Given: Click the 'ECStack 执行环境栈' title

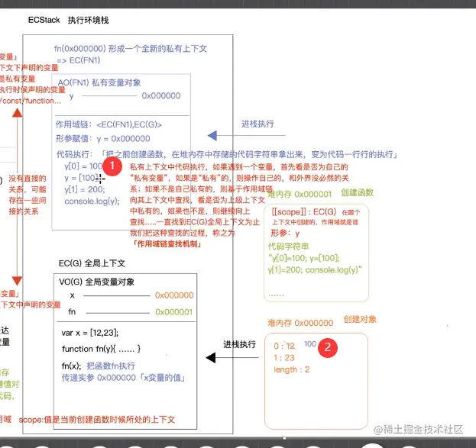Looking at the screenshot, I should pos(68,20).
